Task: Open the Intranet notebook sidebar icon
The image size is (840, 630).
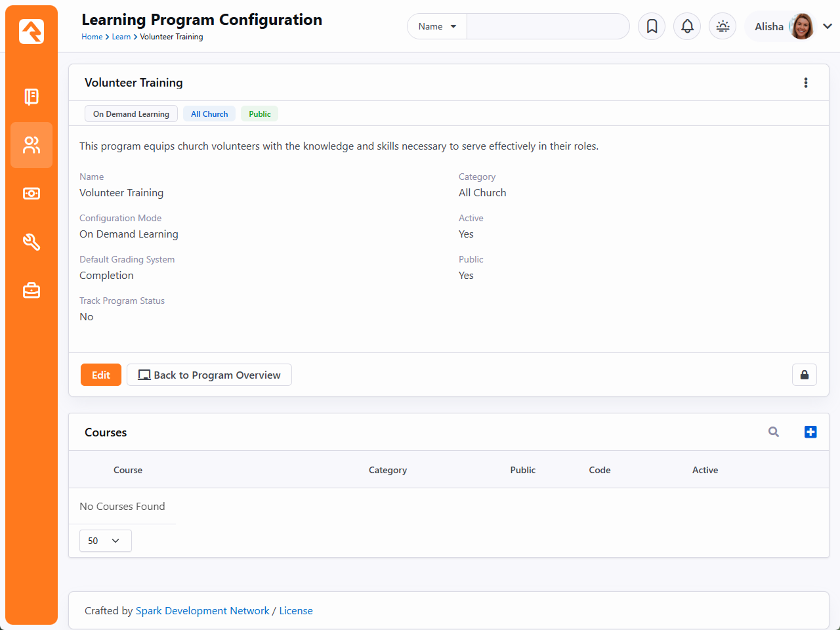Action: tap(31, 96)
